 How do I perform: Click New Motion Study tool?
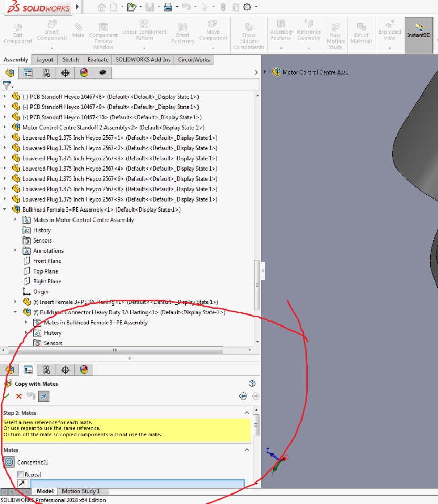coord(336,36)
